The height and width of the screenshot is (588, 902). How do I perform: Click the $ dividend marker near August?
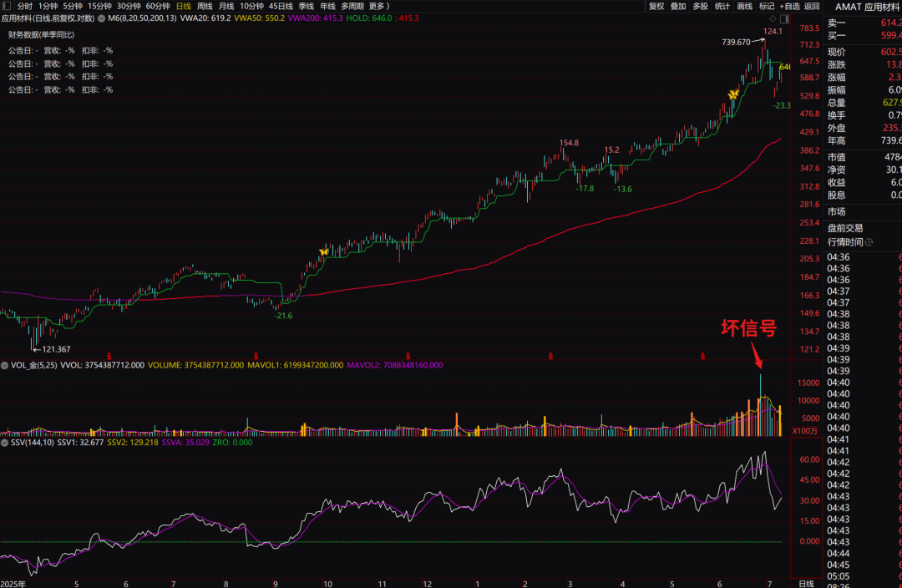[256, 356]
